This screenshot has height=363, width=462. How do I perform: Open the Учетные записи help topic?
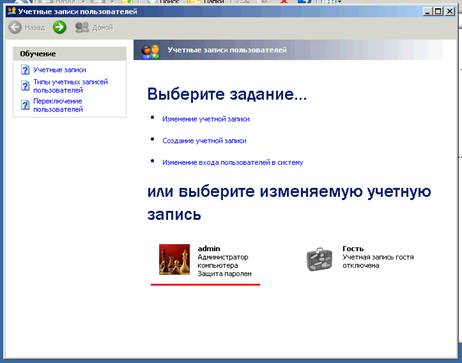click(60, 70)
